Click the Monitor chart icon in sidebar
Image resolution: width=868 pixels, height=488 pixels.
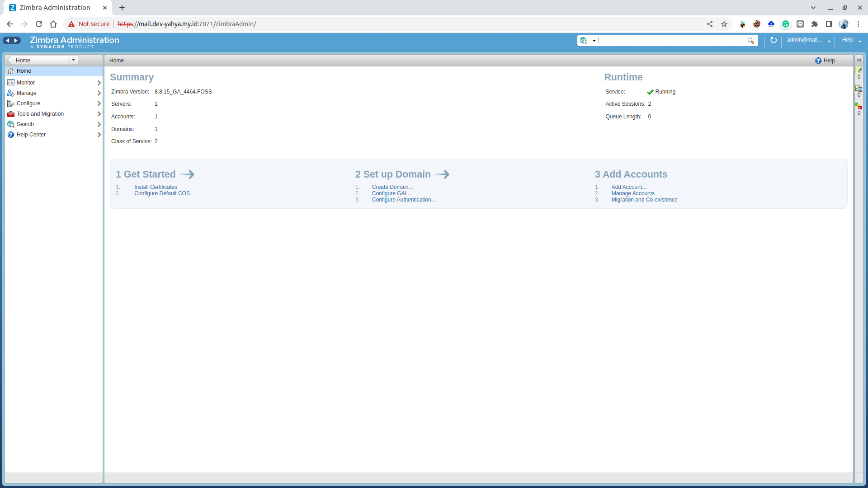pyautogui.click(x=11, y=83)
